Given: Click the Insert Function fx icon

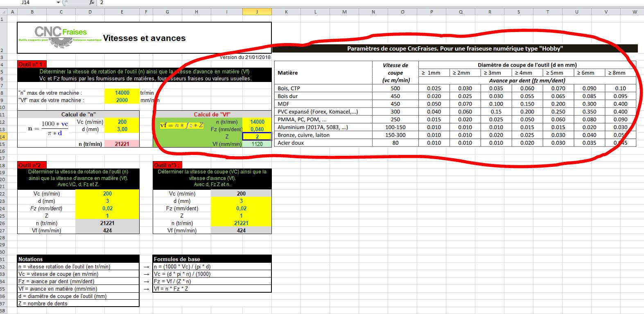Looking at the screenshot, I should [x=92, y=2].
